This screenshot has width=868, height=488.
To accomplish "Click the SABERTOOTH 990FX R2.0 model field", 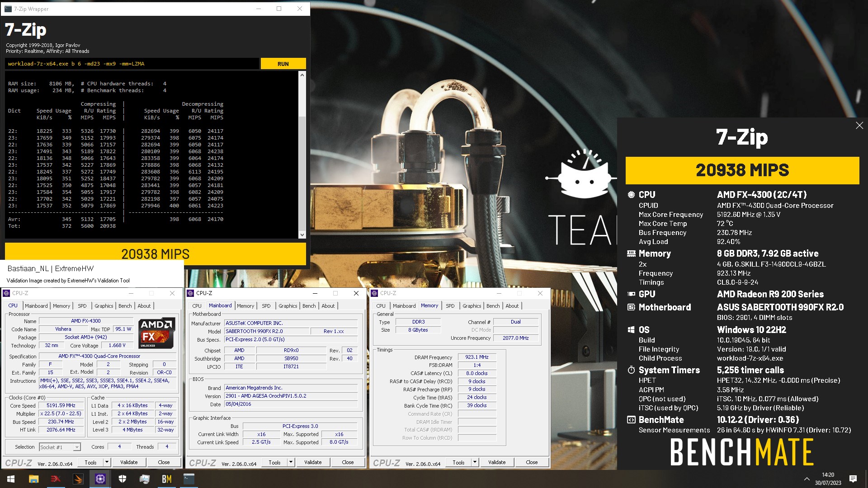I will tap(266, 331).
